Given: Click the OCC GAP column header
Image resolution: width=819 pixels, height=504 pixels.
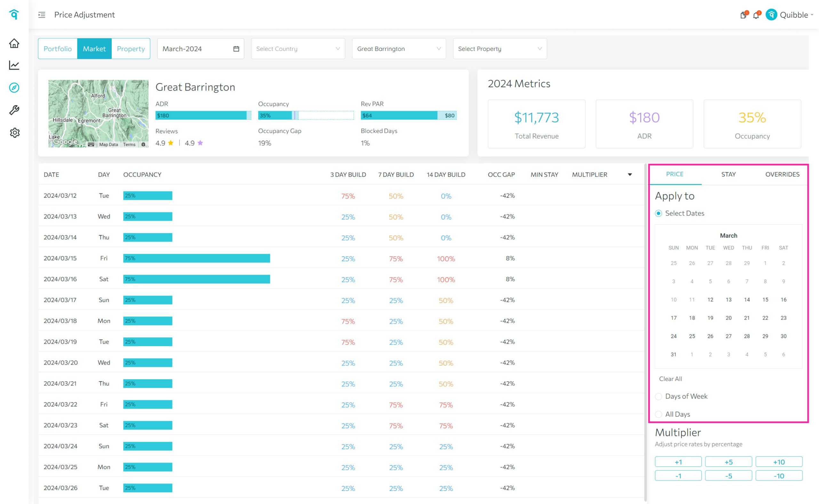Looking at the screenshot, I should [x=501, y=175].
